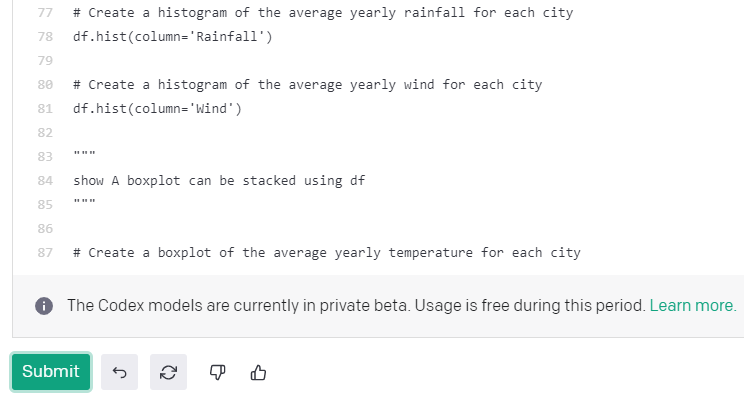The width and height of the screenshot is (744, 400).
Task: Place cursor in df.hist Rainfall code line
Action: (173, 37)
